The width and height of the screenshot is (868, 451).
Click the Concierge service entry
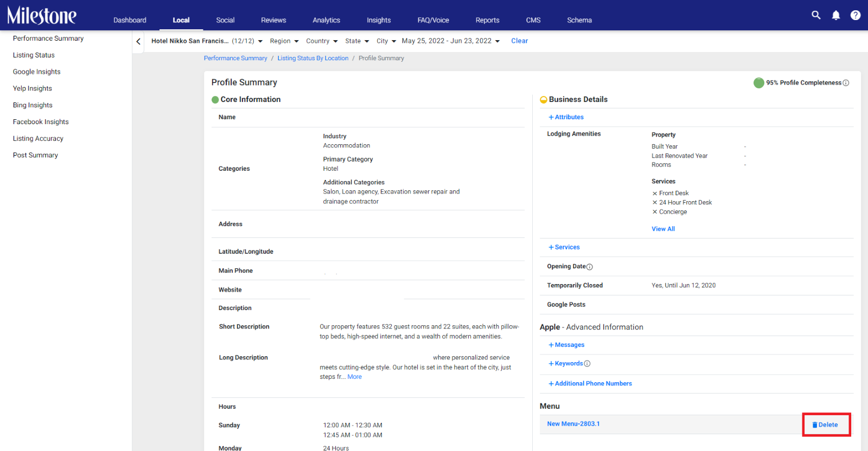(669, 212)
